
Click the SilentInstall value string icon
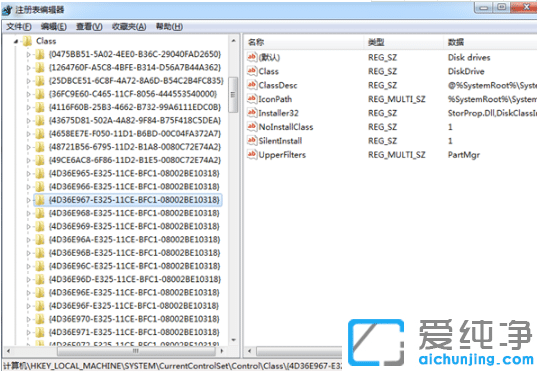click(x=252, y=140)
